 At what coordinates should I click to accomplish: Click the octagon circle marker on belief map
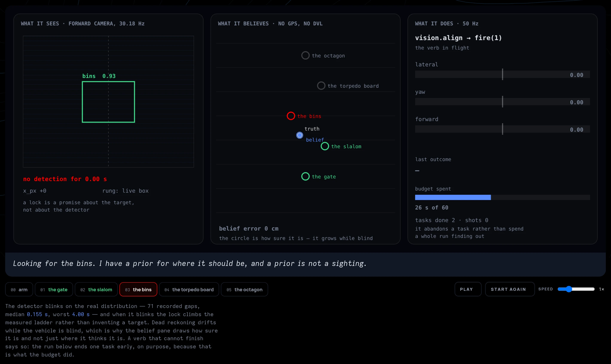tap(305, 55)
